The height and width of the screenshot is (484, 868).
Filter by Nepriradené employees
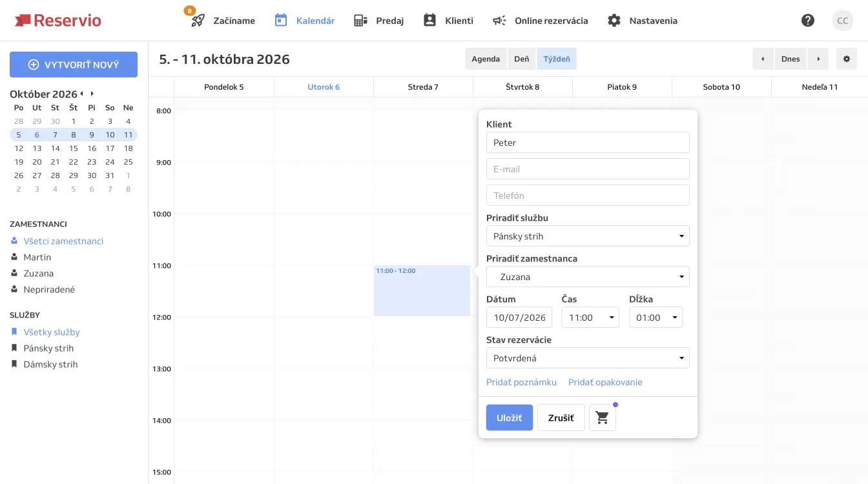49,289
